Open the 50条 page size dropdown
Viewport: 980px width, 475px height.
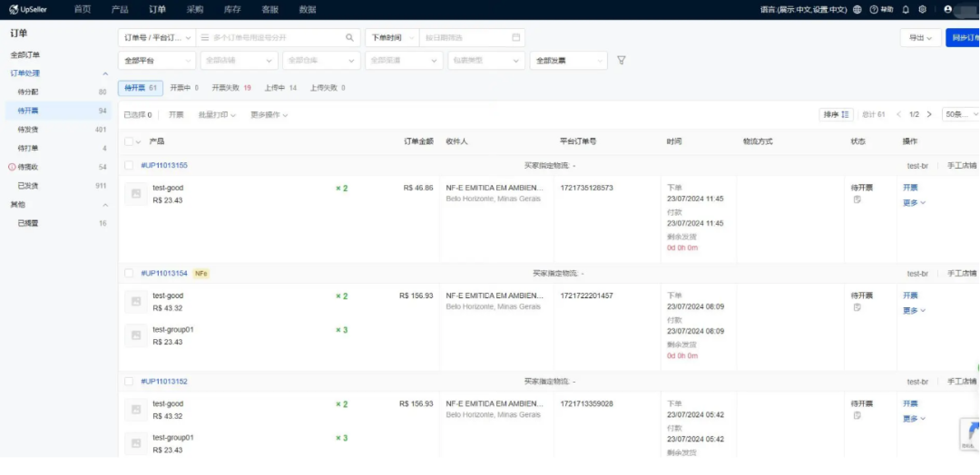click(961, 114)
